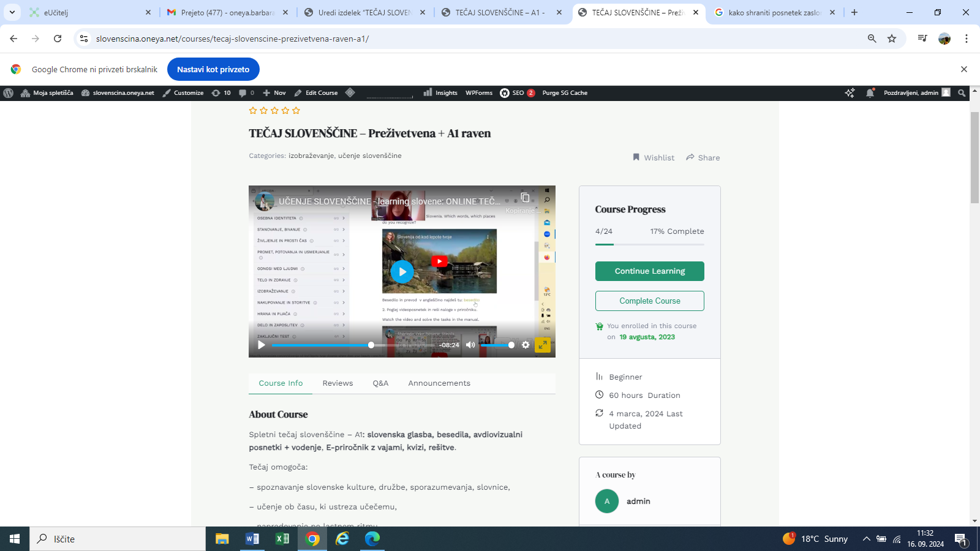Bookmark this page with star icon
Image resolution: width=980 pixels, height=551 pixels.
[x=892, y=39]
